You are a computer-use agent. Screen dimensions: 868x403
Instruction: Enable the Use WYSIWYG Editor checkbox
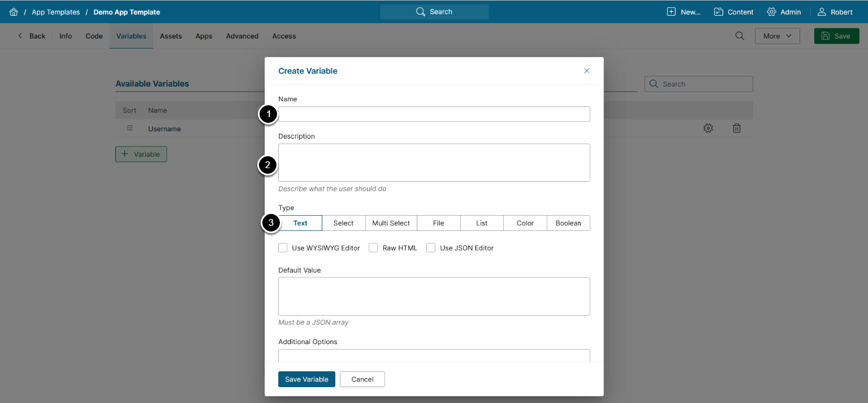[x=283, y=248]
